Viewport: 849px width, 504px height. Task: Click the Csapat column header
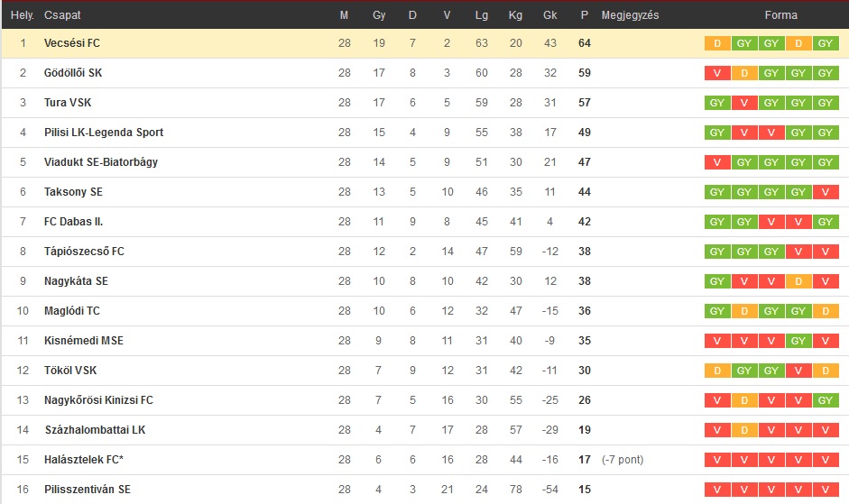click(62, 15)
